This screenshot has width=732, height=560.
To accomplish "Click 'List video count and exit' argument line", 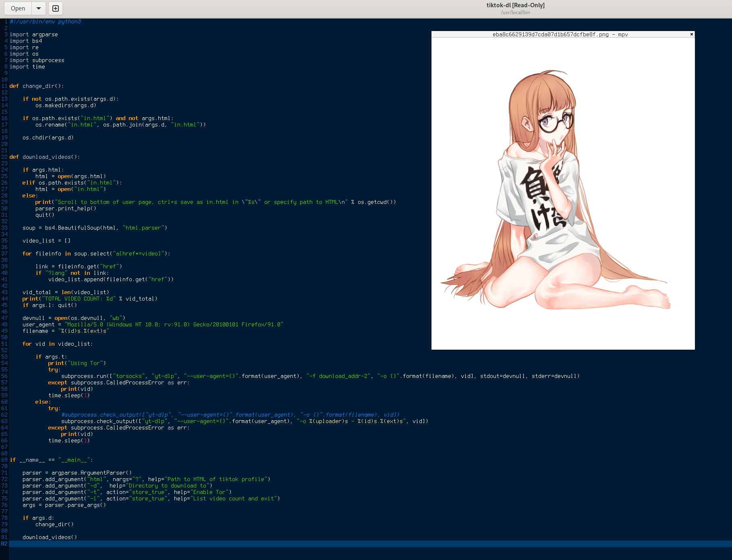I will [151, 499].
